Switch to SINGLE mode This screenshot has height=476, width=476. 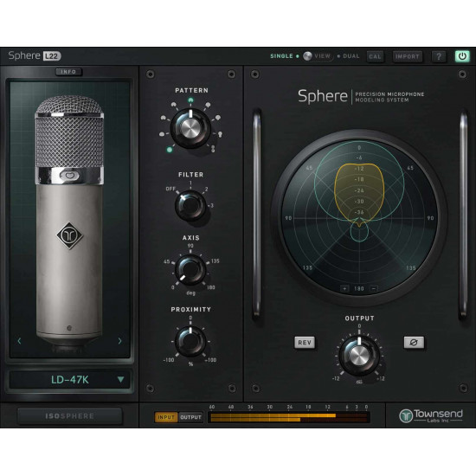(282, 56)
